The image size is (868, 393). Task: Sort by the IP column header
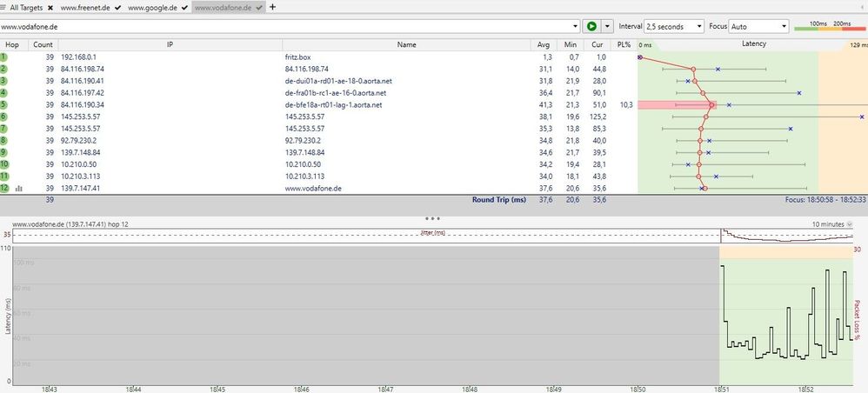tap(170, 45)
